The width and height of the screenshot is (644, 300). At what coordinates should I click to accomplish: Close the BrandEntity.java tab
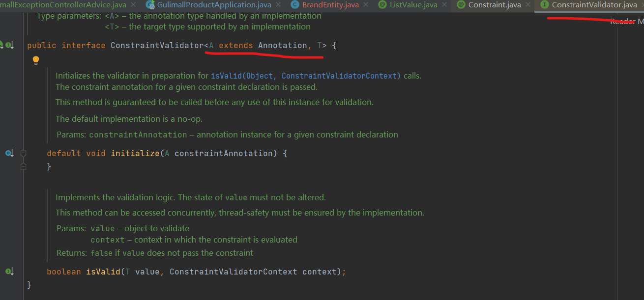[x=366, y=5]
